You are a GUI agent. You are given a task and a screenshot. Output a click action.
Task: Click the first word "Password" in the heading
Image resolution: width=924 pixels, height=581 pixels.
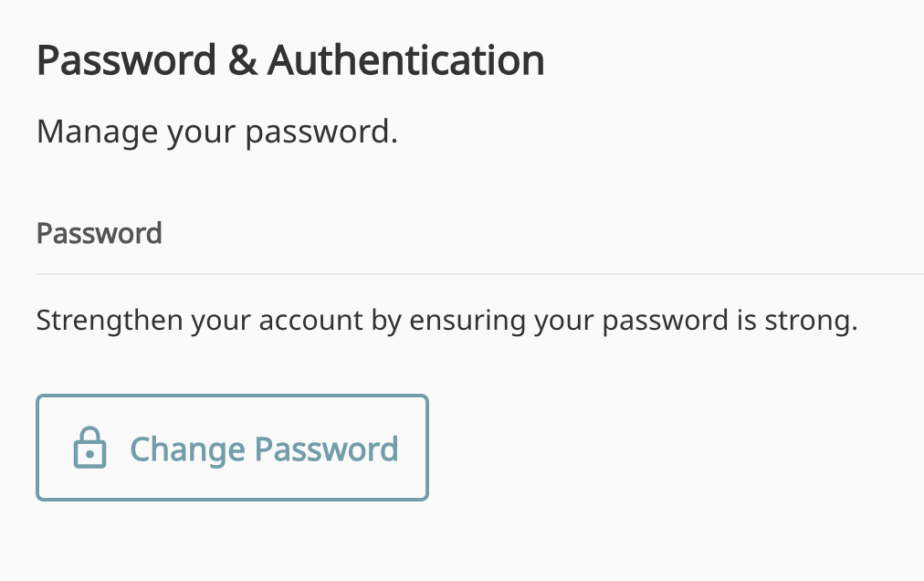[x=127, y=61]
